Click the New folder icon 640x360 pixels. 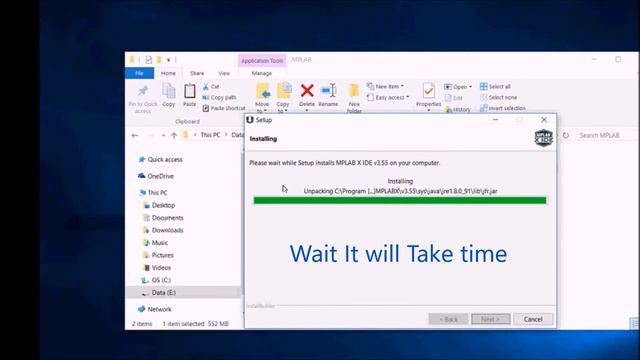(354, 91)
